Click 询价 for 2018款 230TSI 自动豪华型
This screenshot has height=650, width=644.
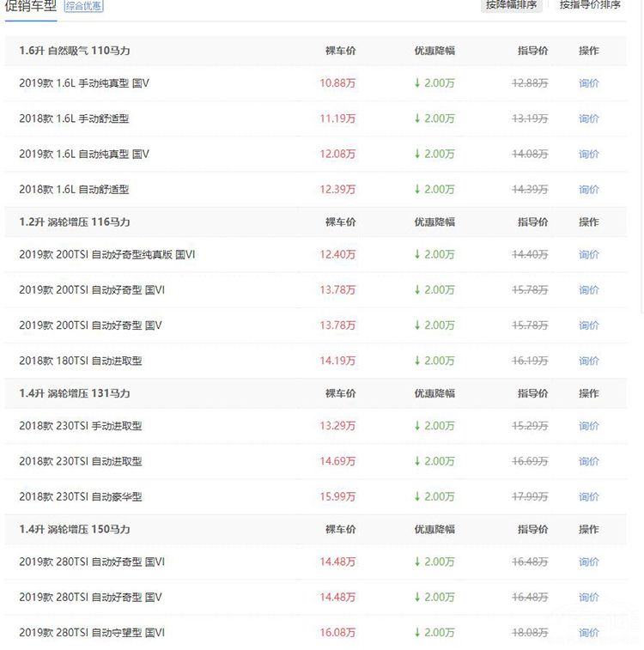(589, 497)
